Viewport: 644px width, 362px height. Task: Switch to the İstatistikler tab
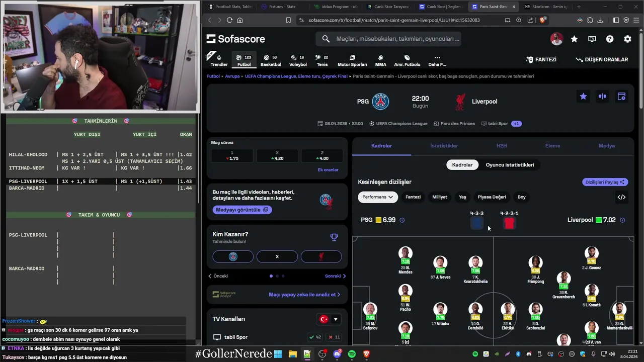click(444, 146)
